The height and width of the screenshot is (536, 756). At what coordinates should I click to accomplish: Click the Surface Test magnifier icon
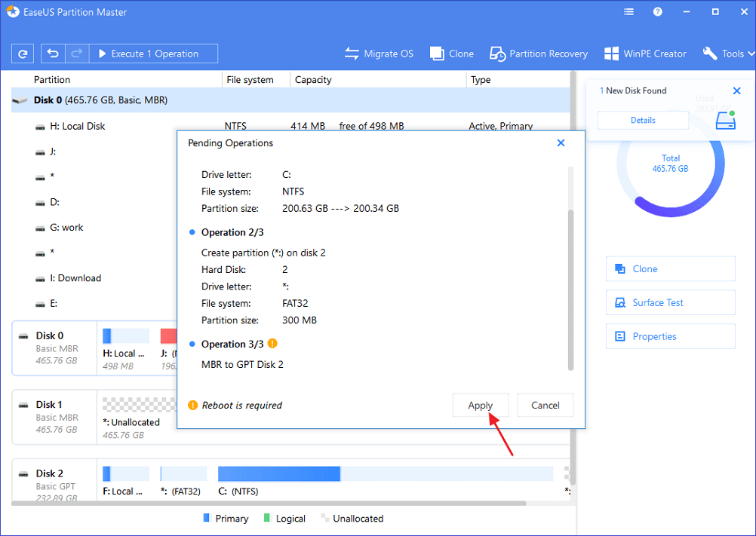click(620, 303)
